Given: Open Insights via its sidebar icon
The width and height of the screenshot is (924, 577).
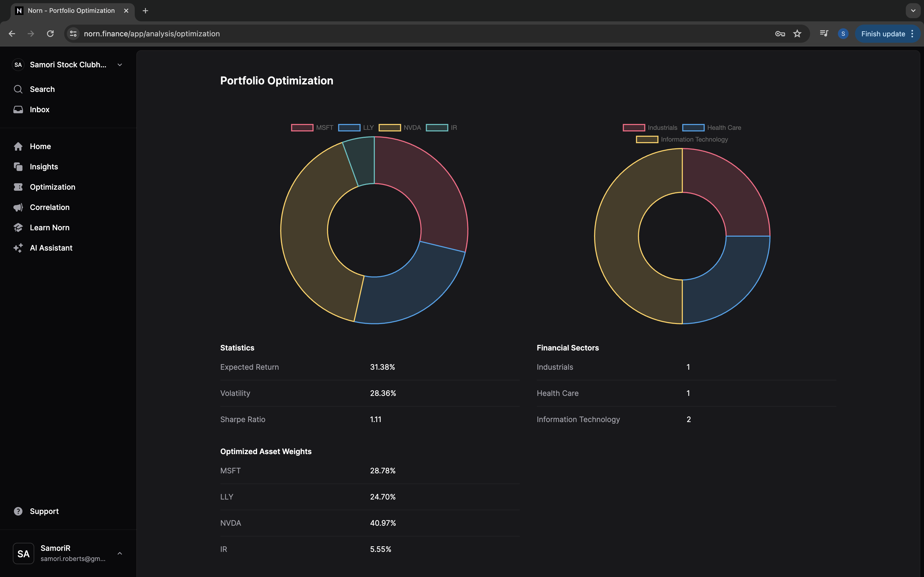Looking at the screenshot, I should tap(18, 167).
